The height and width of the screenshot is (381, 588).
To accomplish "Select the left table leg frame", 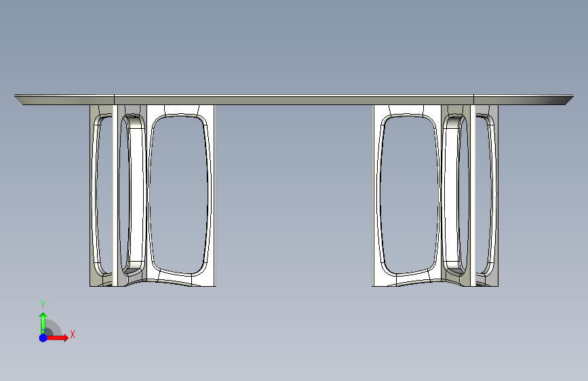I will coord(153,196).
